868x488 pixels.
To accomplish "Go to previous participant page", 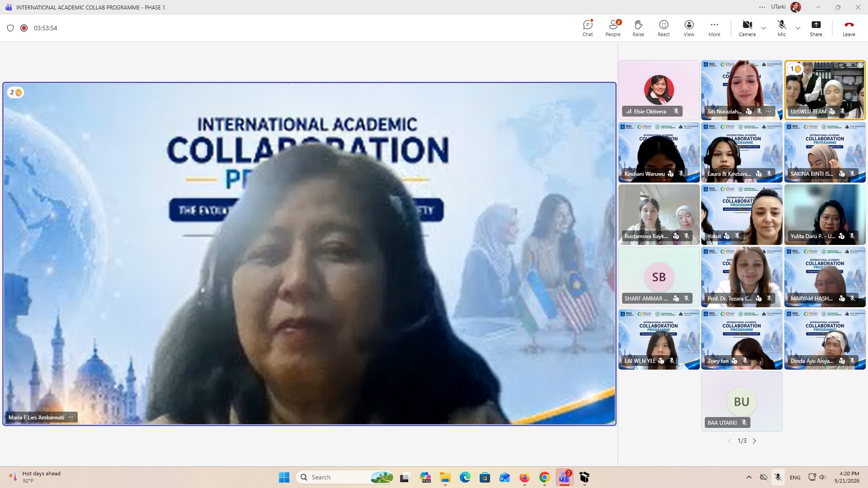I will click(x=729, y=441).
